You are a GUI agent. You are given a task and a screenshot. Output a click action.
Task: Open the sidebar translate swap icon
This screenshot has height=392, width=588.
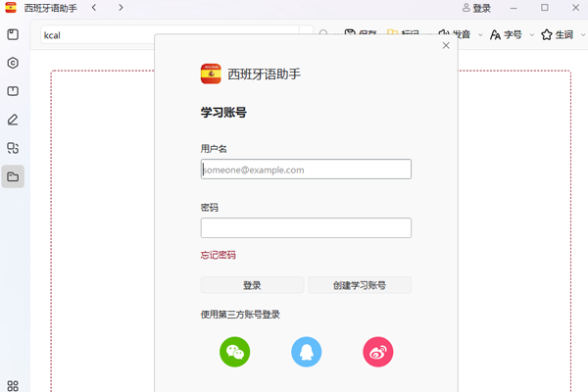click(13, 148)
